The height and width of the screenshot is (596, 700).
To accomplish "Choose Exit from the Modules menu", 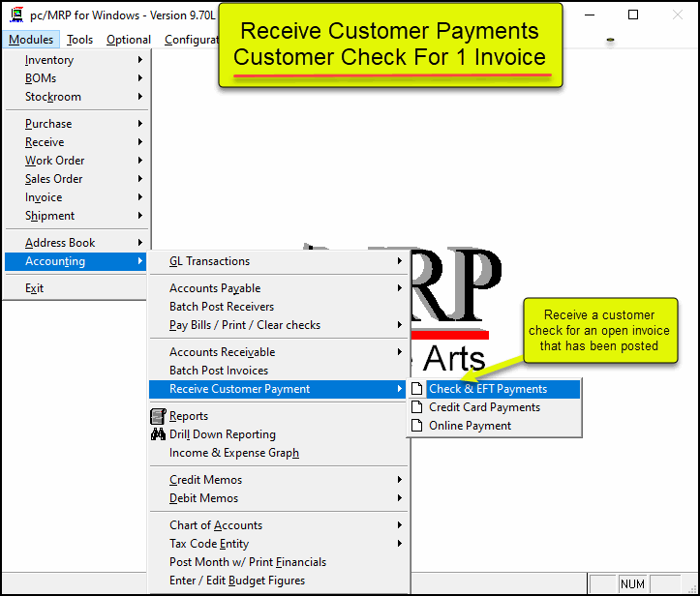I will click(34, 288).
